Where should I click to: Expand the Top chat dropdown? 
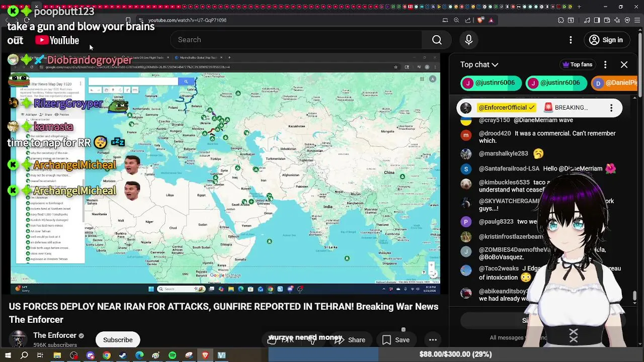click(479, 64)
